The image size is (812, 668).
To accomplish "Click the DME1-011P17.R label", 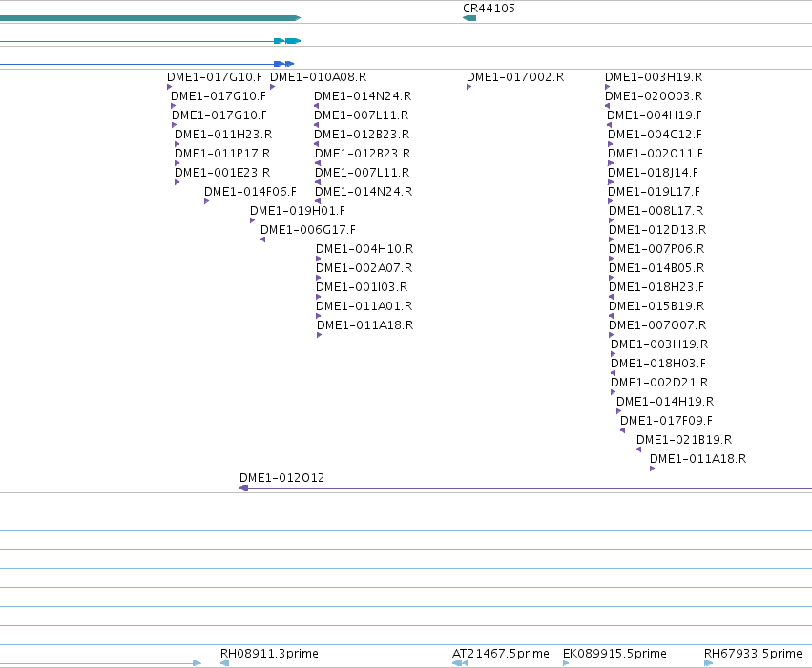I will pos(222,154).
